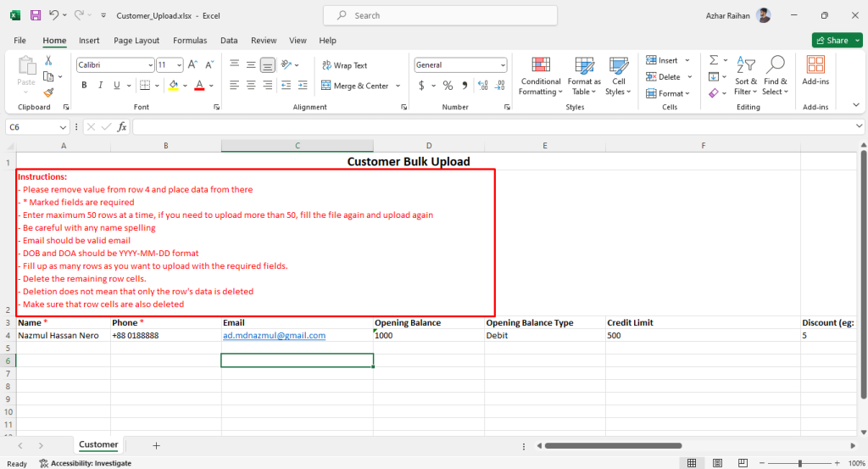Open the General number format dropdown
868x469 pixels.
[x=503, y=65]
